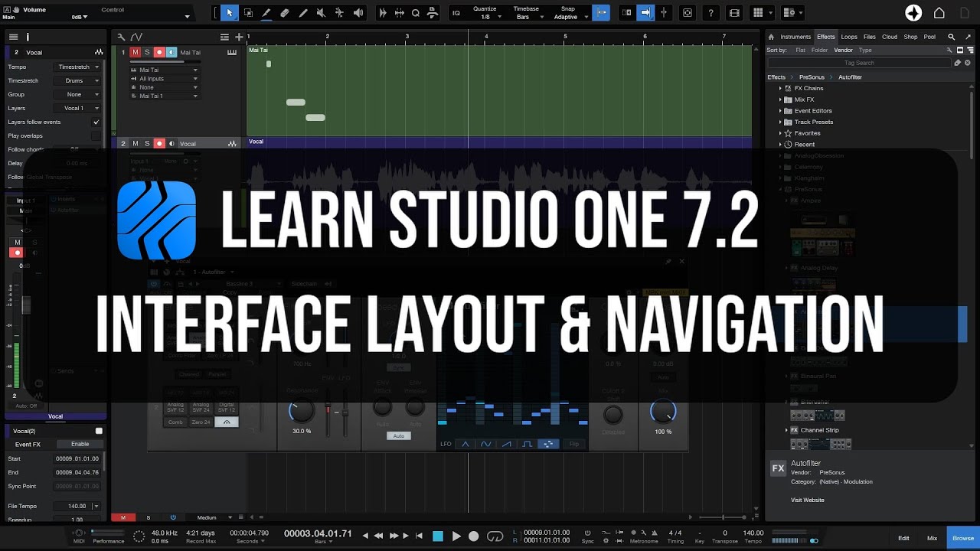Switch to the Files browser tab
The width and height of the screenshot is (980, 551).
point(870,37)
